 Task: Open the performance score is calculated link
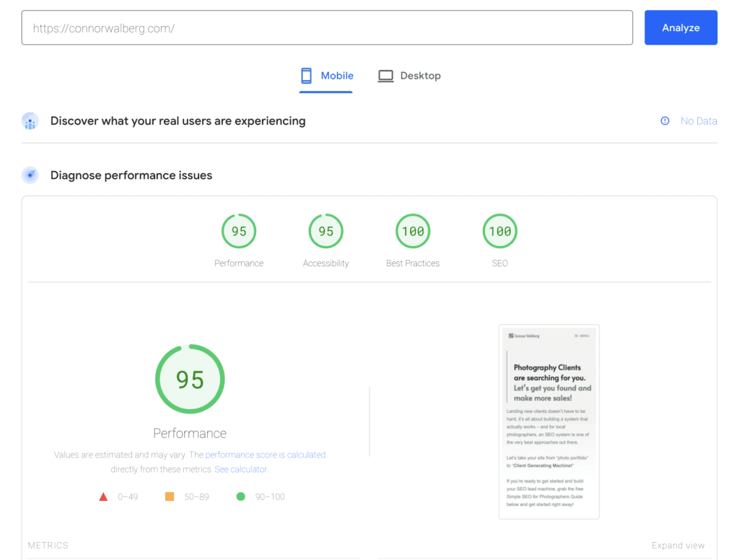tap(265, 455)
